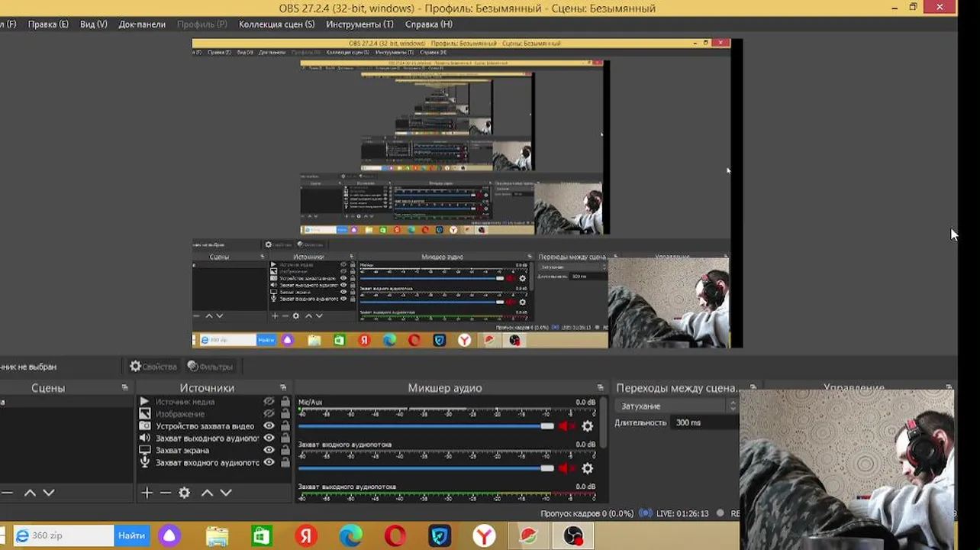Viewport: 980px width, 550px height.
Task: Toggle lock on Устройство захвата видео source
Action: 285,426
